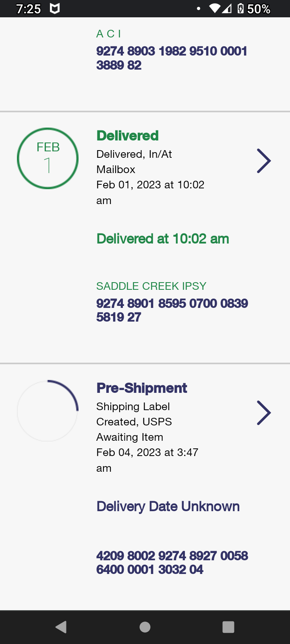The width and height of the screenshot is (290, 644).
Task: Expand the Pre-Shipment package details chevron
Action: (264, 413)
